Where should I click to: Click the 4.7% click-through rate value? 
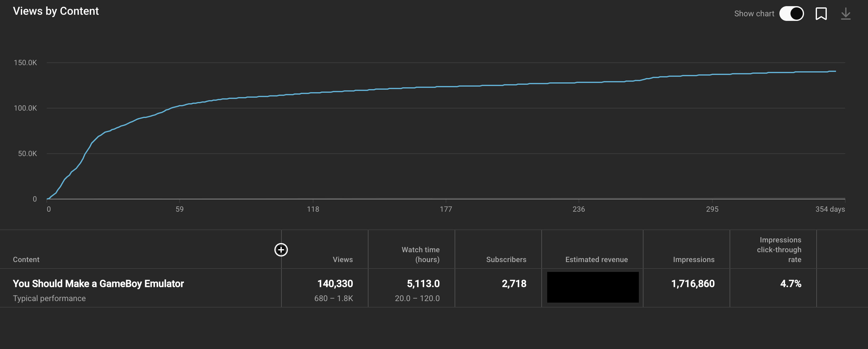click(790, 284)
